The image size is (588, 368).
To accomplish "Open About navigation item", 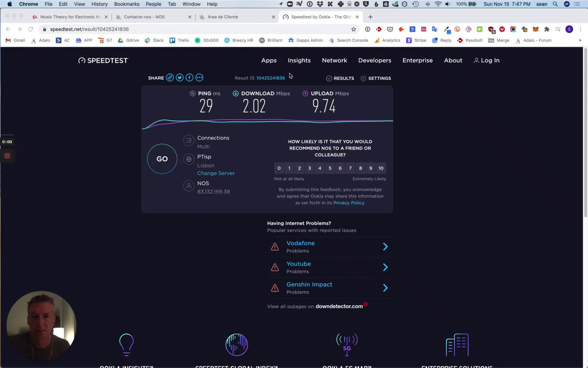I will (453, 60).
